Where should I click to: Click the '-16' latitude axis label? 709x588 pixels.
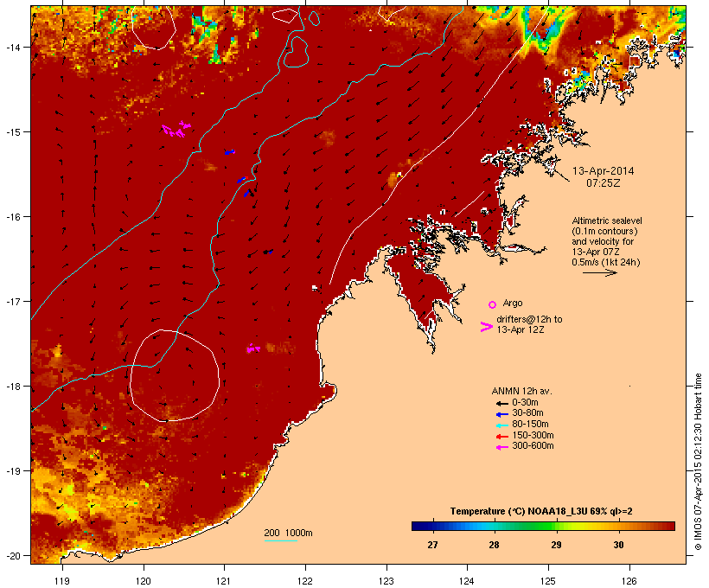coord(13,217)
